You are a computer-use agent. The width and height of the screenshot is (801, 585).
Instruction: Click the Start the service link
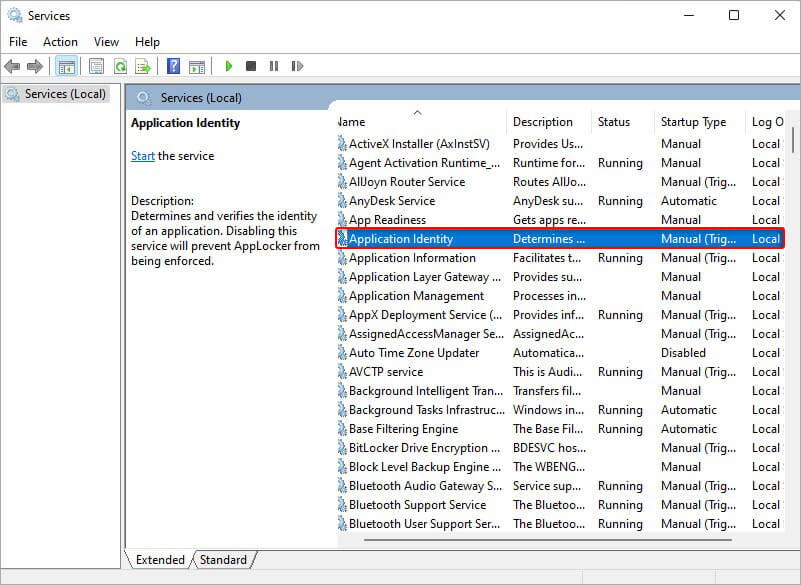click(143, 156)
